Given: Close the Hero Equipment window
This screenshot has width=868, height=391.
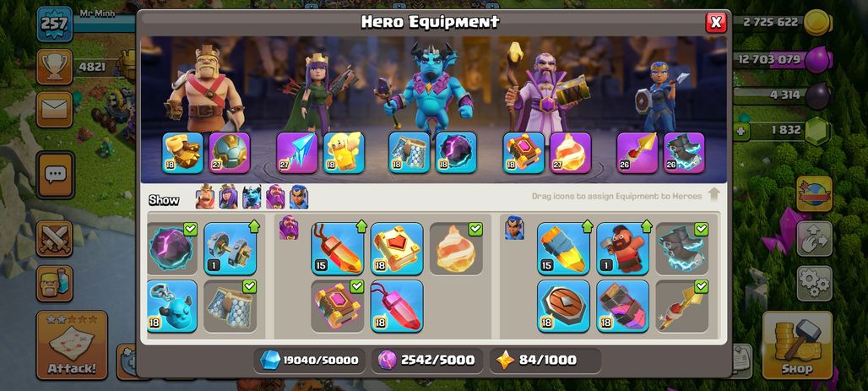Looking at the screenshot, I should pos(716,22).
